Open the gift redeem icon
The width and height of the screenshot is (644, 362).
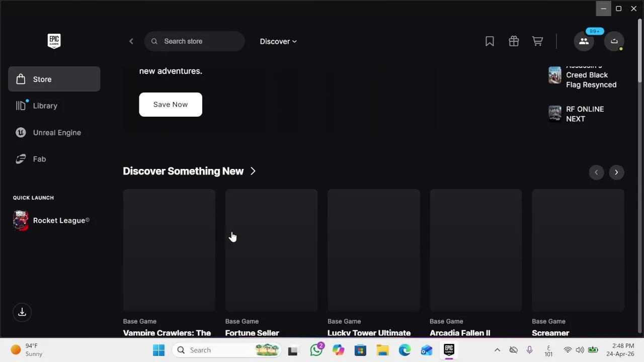[514, 41]
